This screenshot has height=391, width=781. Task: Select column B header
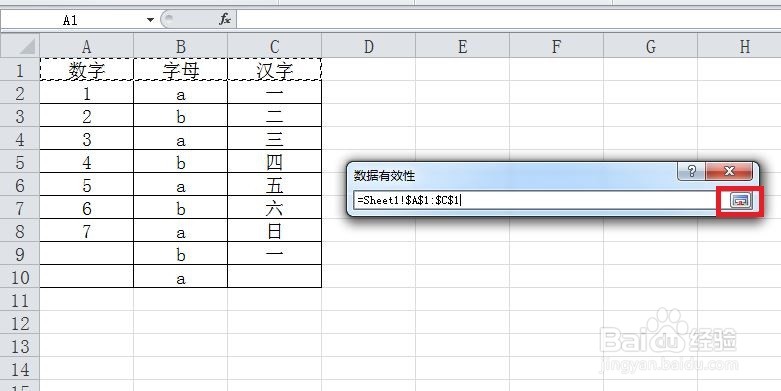181,46
